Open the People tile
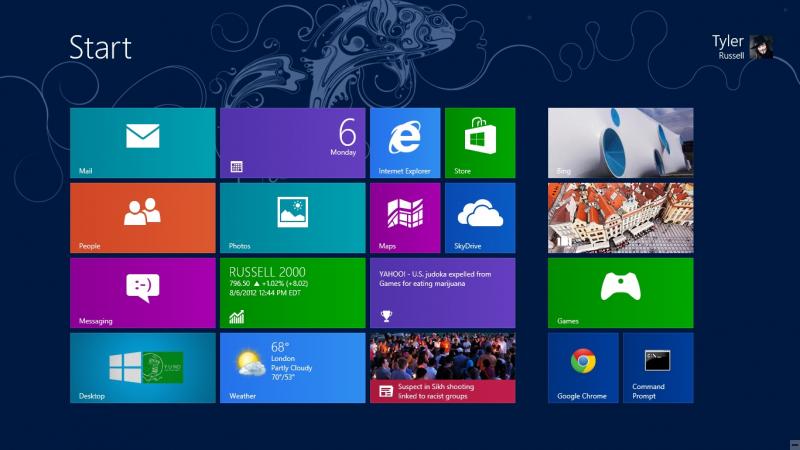 pyautogui.click(x=143, y=218)
